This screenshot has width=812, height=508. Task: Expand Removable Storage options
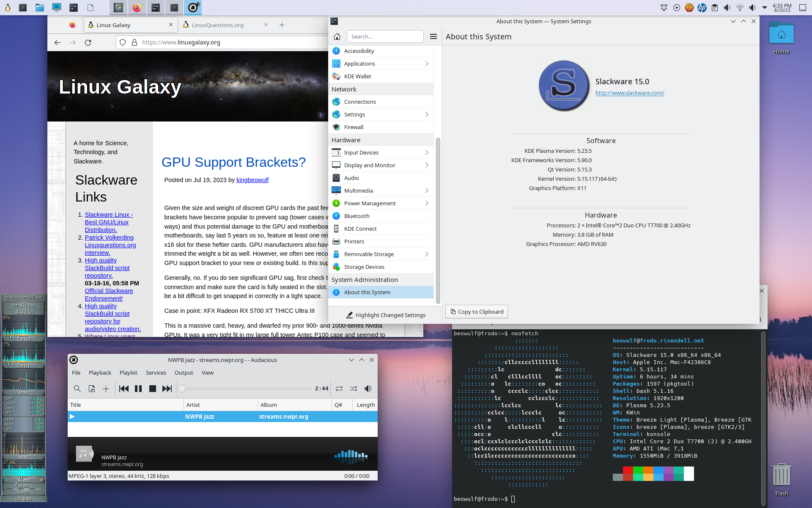point(369,254)
